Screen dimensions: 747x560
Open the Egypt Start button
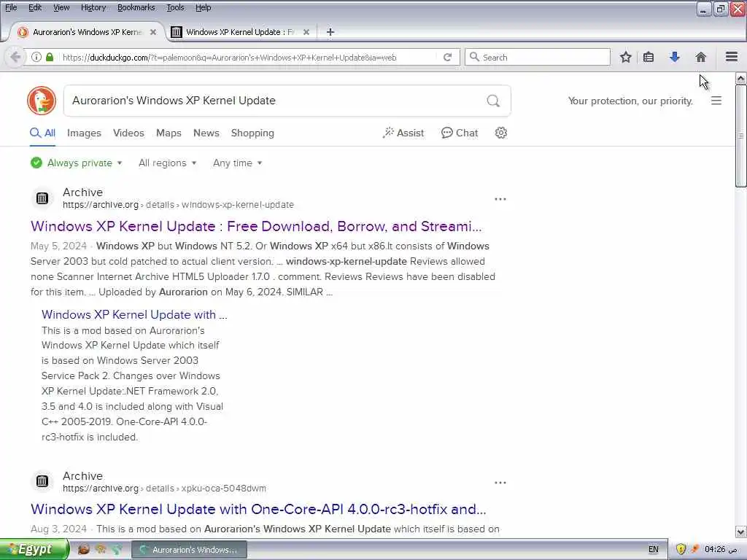tap(34, 550)
